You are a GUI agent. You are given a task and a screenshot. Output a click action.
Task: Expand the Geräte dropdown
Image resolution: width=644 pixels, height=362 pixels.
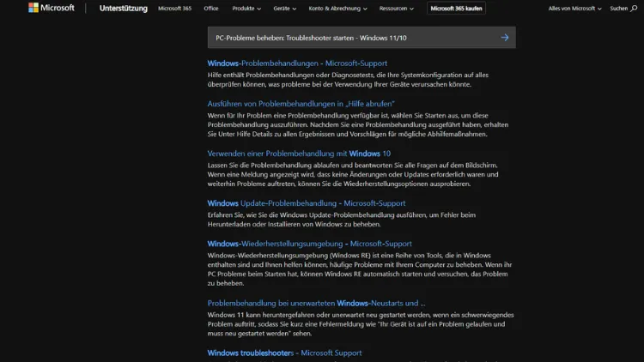coord(284,9)
